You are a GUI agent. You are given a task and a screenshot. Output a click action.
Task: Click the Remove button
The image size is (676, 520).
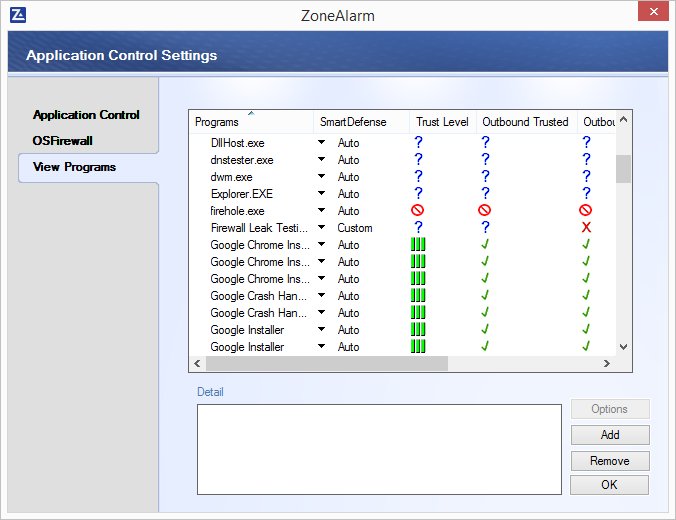[x=610, y=461]
